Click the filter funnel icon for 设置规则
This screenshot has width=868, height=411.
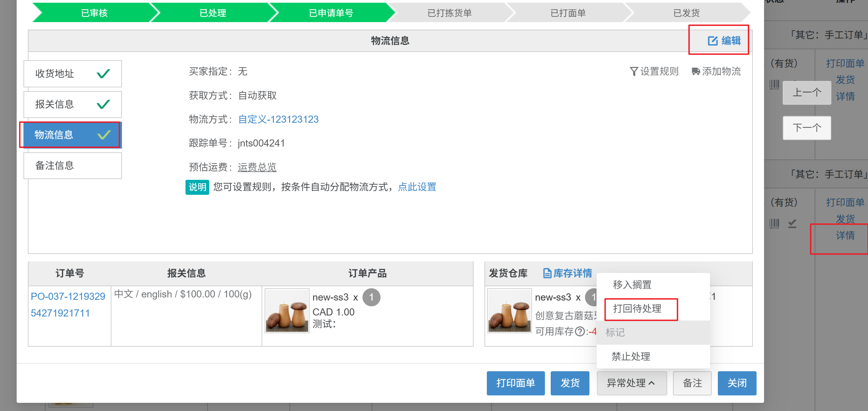pyautogui.click(x=633, y=71)
